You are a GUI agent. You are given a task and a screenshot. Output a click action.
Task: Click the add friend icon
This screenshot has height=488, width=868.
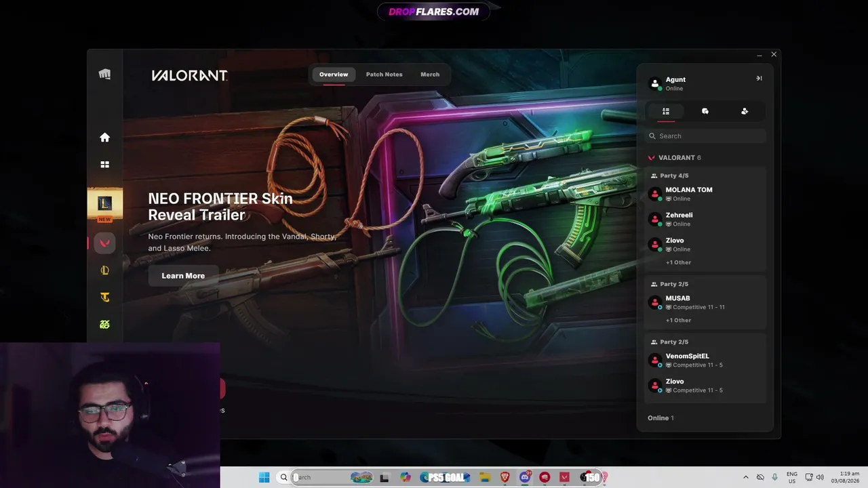pyautogui.click(x=745, y=111)
